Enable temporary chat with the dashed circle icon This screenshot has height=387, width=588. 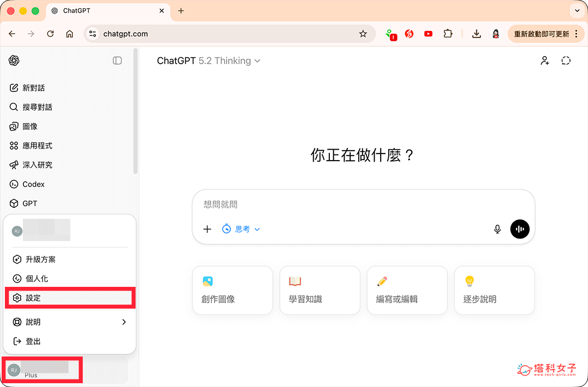click(566, 60)
